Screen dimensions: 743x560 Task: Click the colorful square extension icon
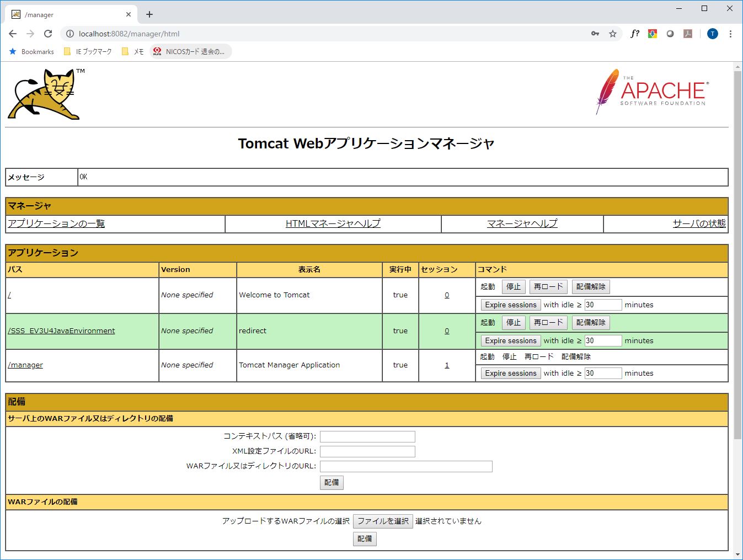point(653,34)
